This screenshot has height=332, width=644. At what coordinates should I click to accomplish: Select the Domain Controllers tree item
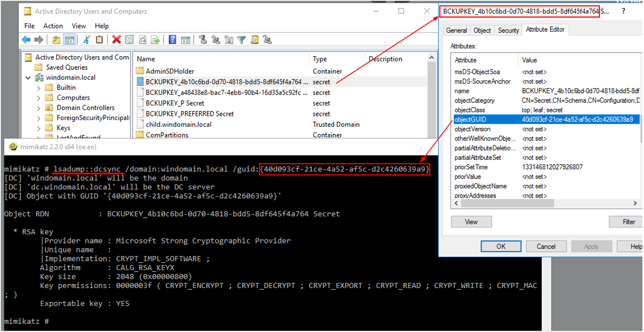click(86, 108)
